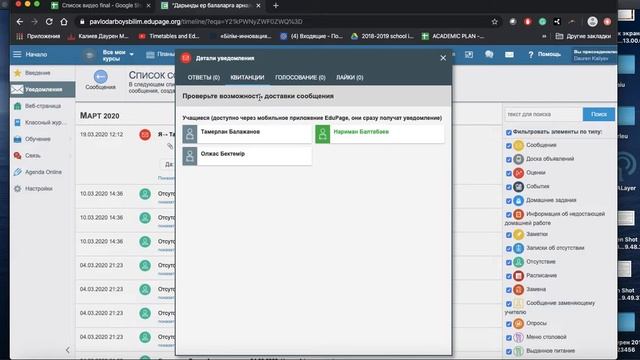Expand Обучение in the sidebar
Image resolution: width=640 pixels, height=360 pixels.
42,139
